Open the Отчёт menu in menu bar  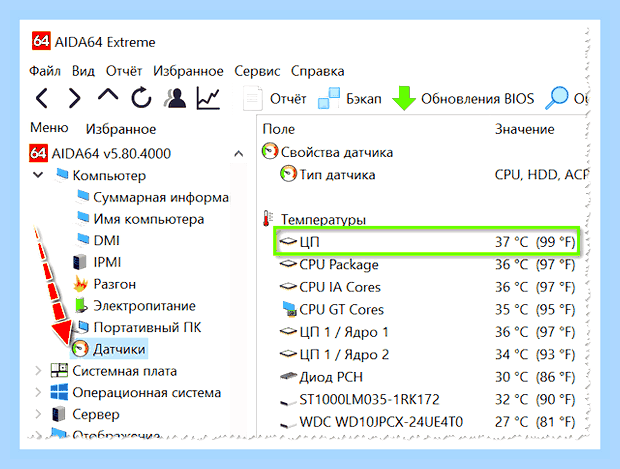[x=124, y=71]
